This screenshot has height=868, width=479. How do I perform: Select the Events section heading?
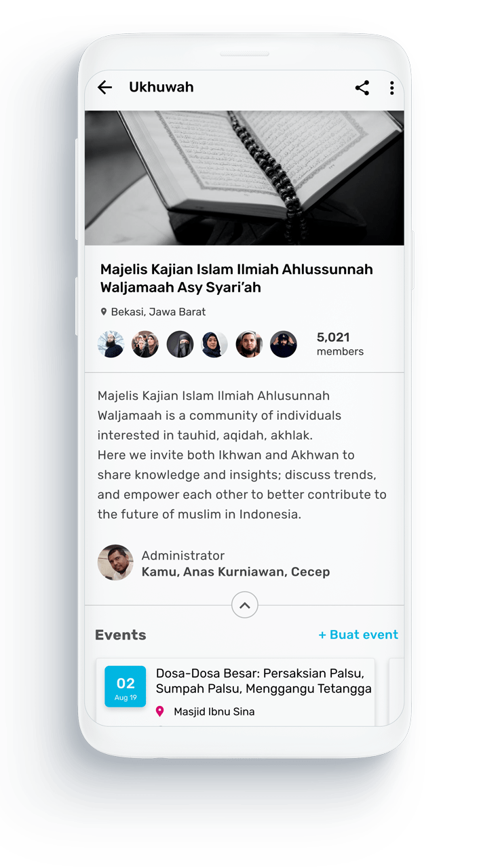click(120, 635)
